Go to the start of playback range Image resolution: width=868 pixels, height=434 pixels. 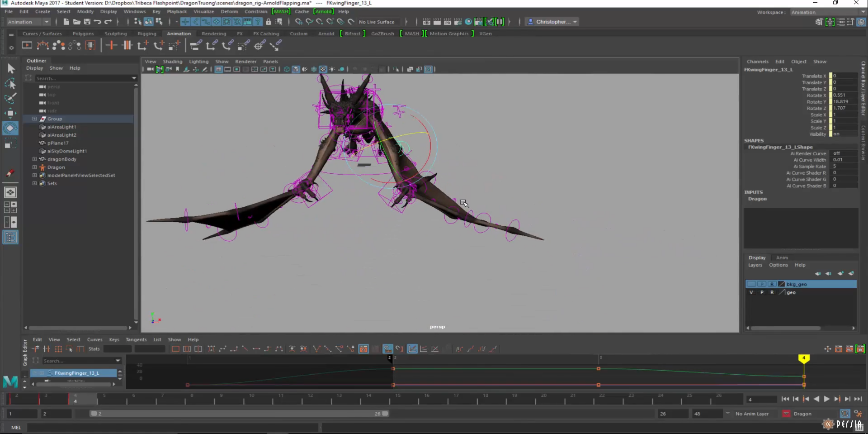coord(785,399)
